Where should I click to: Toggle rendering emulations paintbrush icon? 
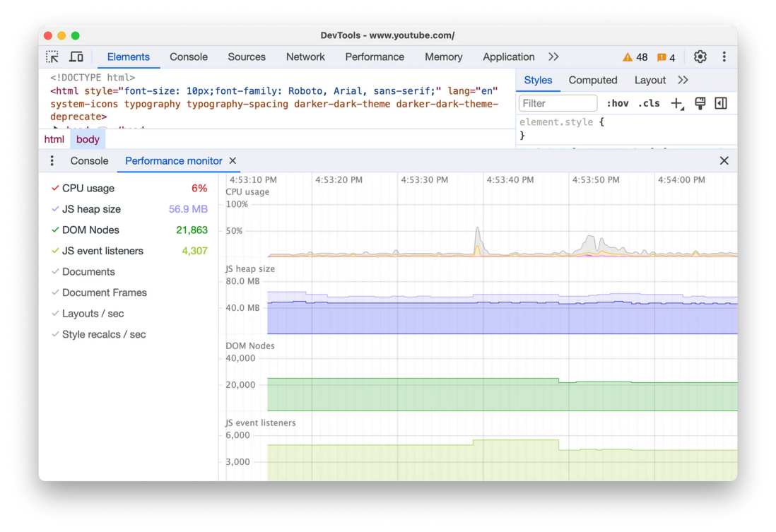700,103
